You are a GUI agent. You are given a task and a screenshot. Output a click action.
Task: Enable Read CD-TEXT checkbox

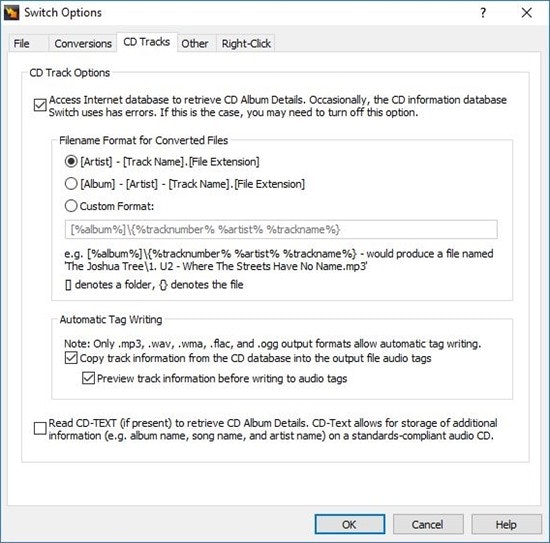point(40,428)
